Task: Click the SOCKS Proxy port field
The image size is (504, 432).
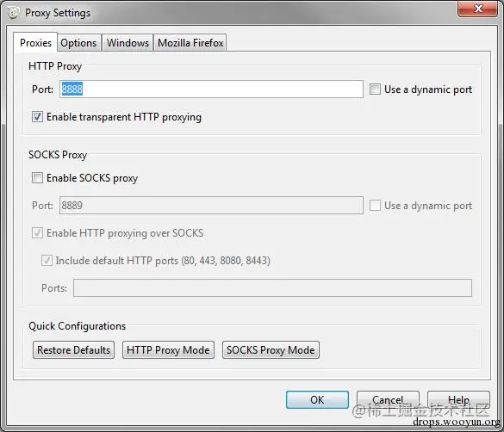Action: pos(211,206)
